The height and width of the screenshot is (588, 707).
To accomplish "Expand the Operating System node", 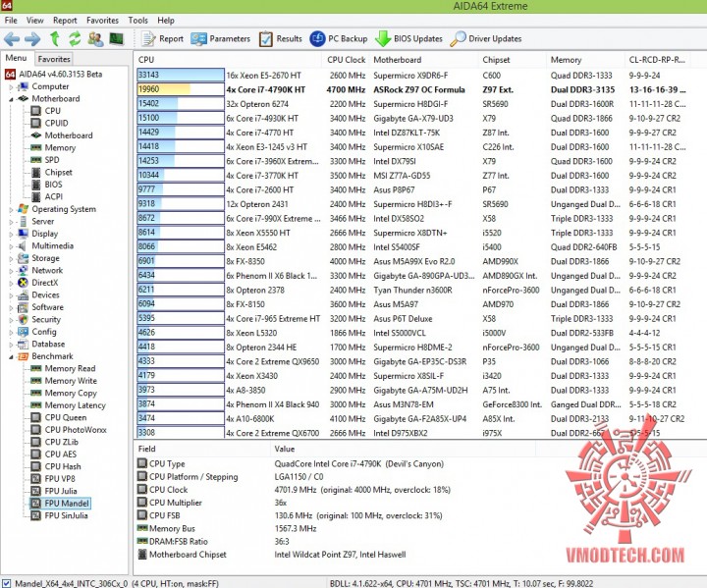I will pos(11,210).
